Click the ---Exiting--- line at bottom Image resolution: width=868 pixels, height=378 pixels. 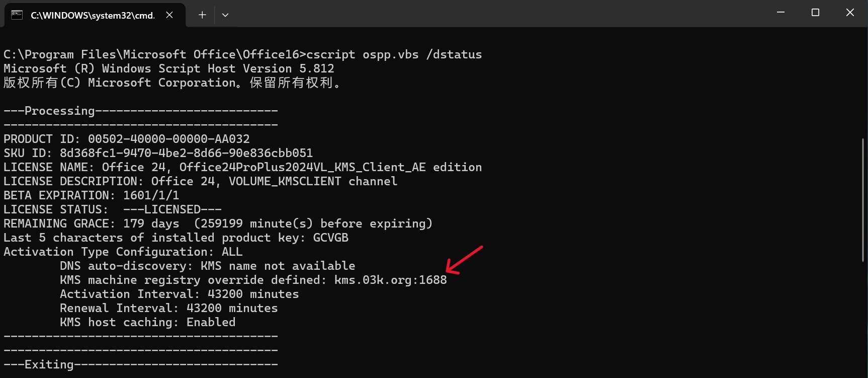pyautogui.click(x=141, y=364)
